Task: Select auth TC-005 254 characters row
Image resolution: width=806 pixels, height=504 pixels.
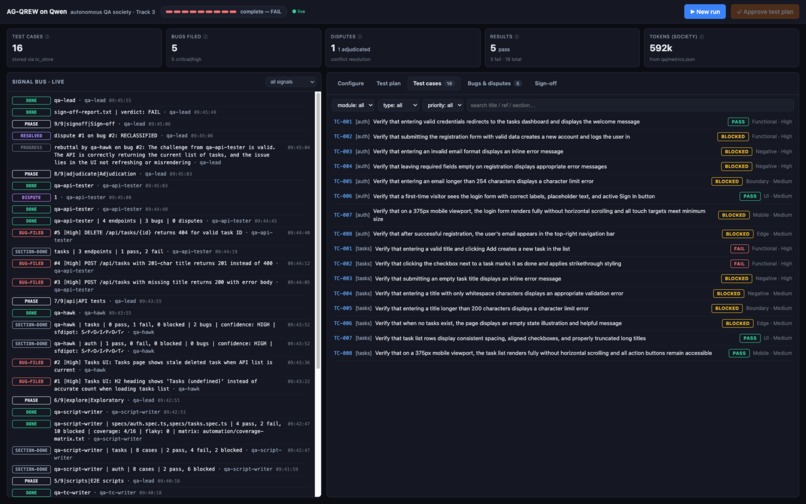Action: coord(563,182)
